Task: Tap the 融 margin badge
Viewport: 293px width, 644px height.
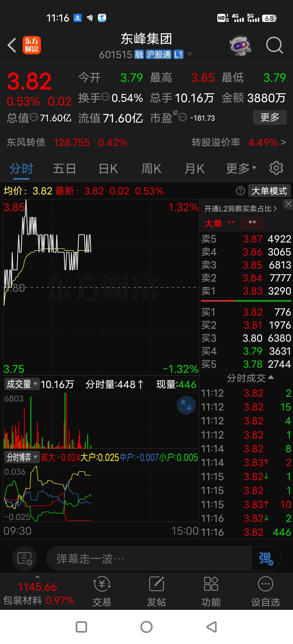Action: (139, 54)
